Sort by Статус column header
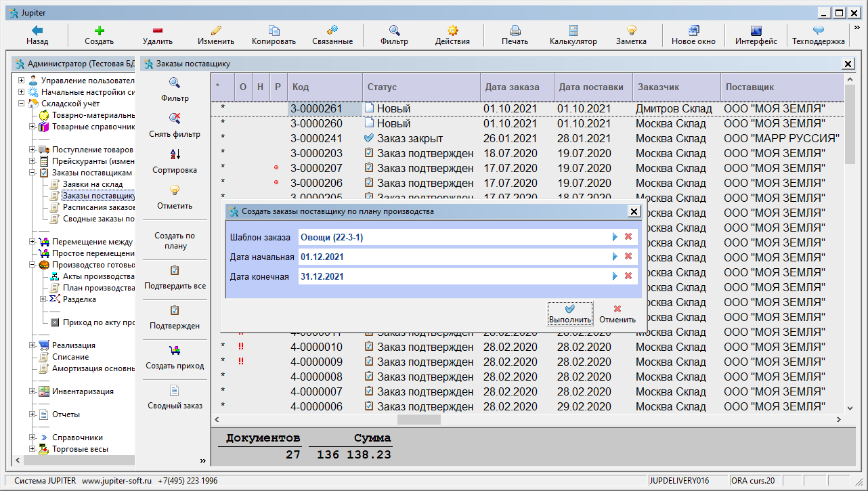 click(x=420, y=87)
